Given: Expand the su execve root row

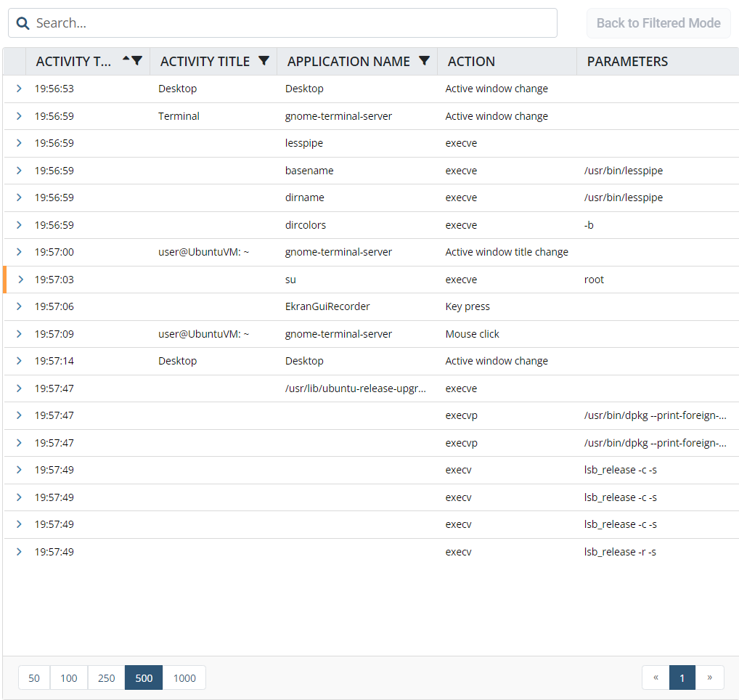Looking at the screenshot, I should pyautogui.click(x=20, y=280).
